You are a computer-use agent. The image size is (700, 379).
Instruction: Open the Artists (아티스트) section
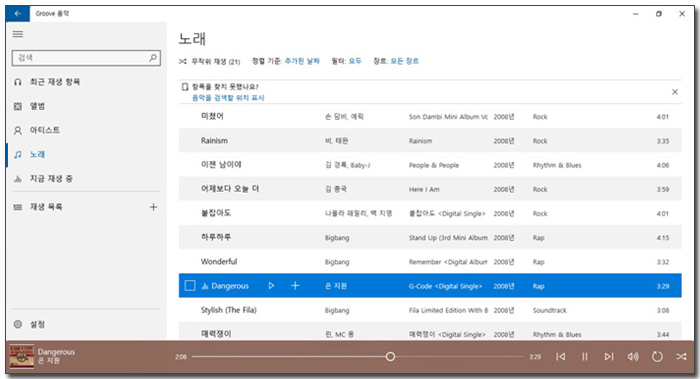pyautogui.click(x=44, y=130)
